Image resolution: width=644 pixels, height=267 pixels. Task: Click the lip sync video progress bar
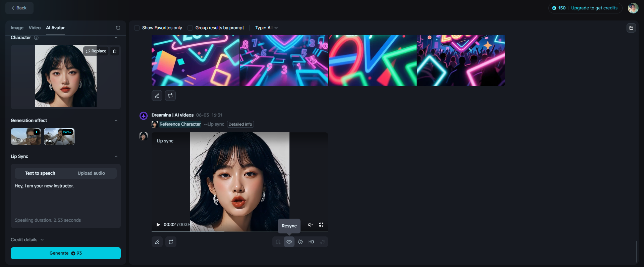tap(240, 232)
